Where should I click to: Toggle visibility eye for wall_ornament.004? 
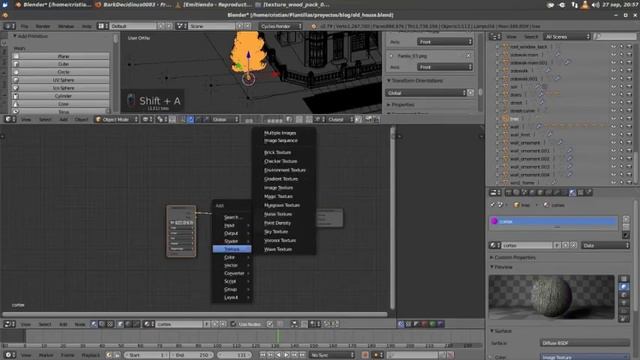pyautogui.click(x=613, y=175)
